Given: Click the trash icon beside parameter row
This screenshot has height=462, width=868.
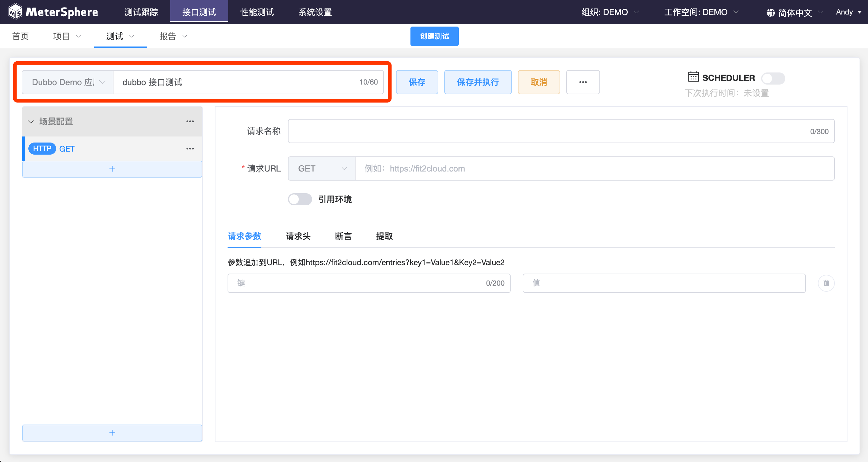Looking at the screenshot, I should click(826, 283).
